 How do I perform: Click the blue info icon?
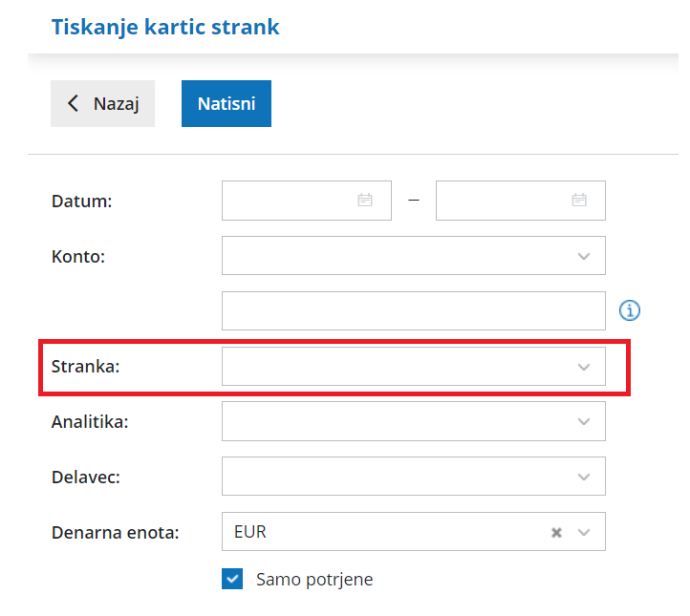[x=630, y=310]
